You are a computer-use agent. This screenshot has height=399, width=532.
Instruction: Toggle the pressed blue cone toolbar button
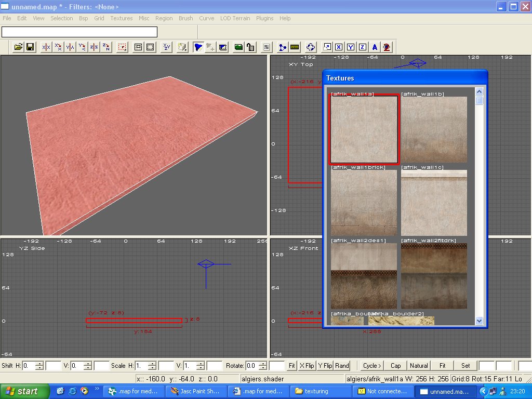pos(198,47)
